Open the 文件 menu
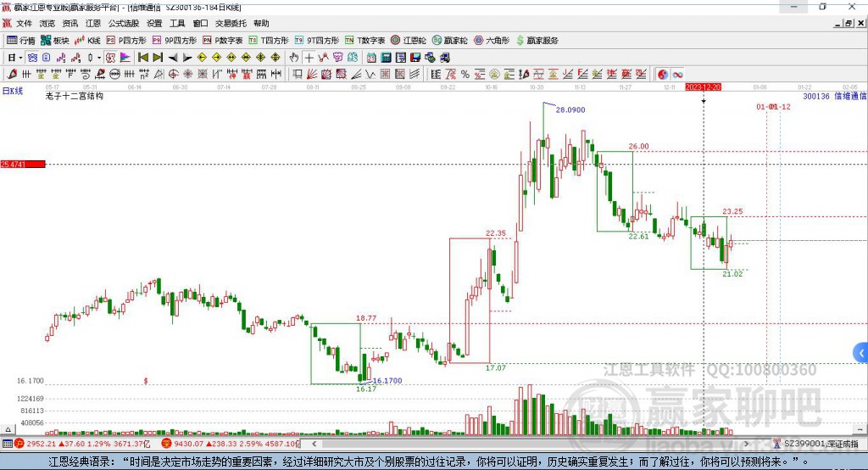868x470 pixels. [x=24, y=23]
